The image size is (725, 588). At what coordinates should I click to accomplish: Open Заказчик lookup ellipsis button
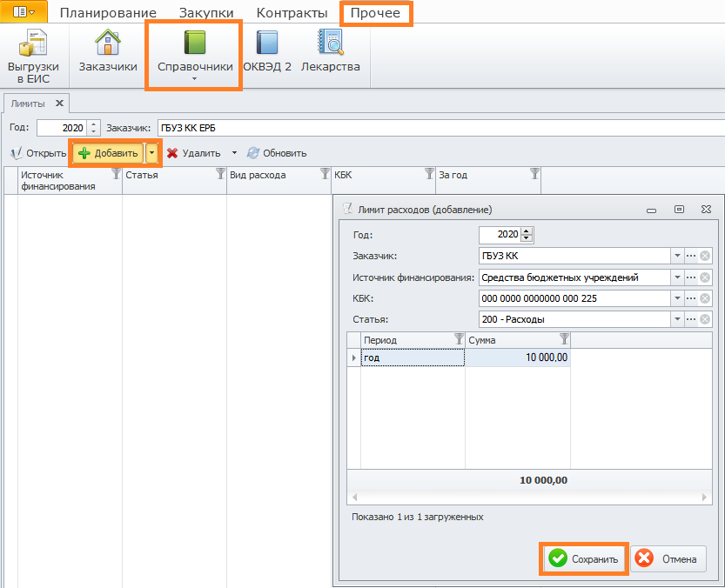[691, 256]
